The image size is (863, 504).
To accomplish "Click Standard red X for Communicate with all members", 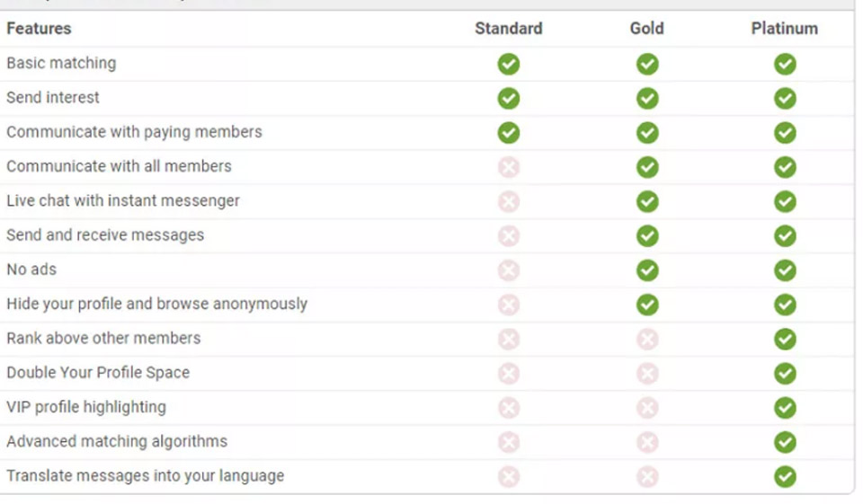I will 509,167.
